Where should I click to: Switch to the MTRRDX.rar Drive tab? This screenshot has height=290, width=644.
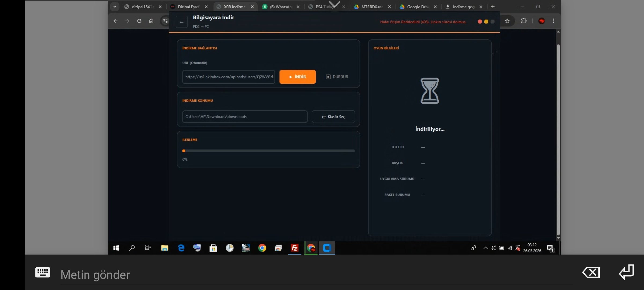point(371,7)
